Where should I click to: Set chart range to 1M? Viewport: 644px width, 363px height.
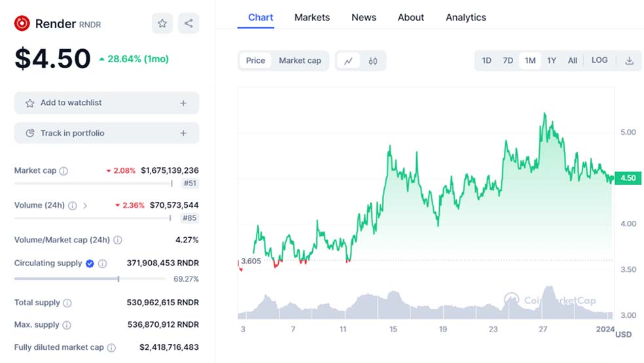pos(530,61)
